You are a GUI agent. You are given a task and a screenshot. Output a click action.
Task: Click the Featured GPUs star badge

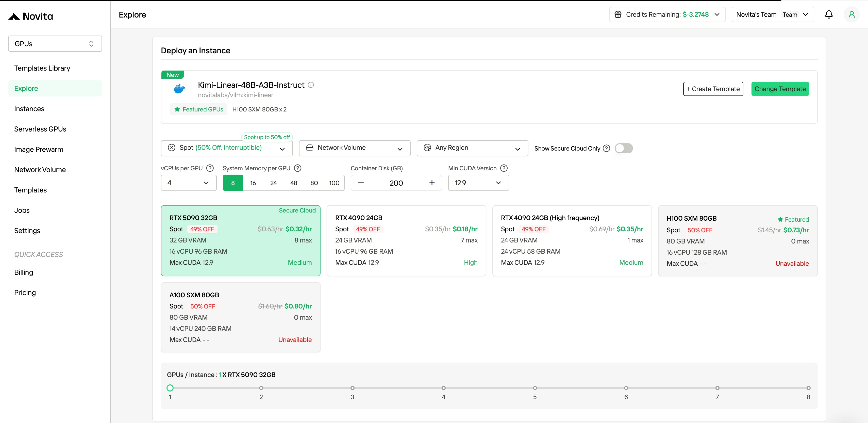pos(198,109)
